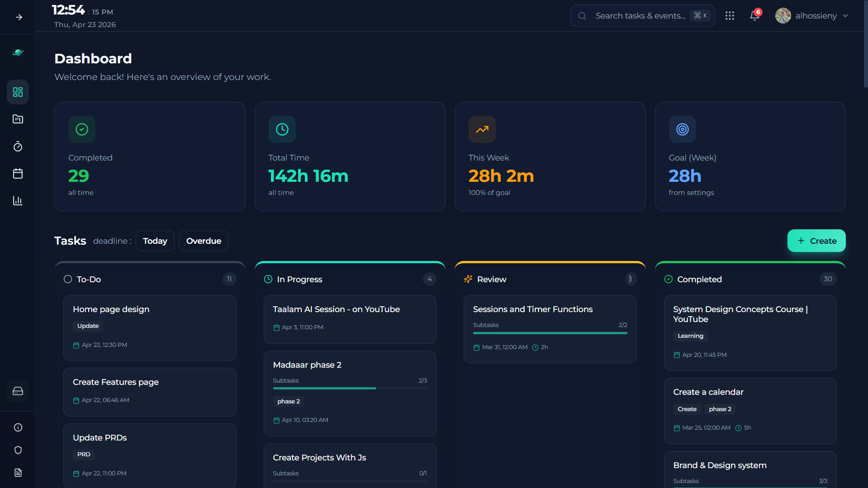Viewport: 868px width, 488px height.
Task: Click the phase 2 tag on Madaaar card
Action: pos(289,402)
